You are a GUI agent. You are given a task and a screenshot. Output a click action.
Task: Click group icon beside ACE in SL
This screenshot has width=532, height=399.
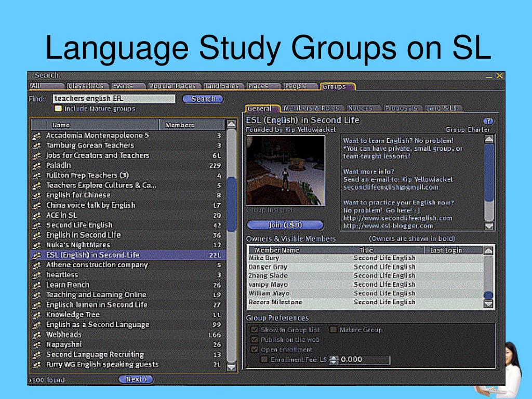click(37, 216)
